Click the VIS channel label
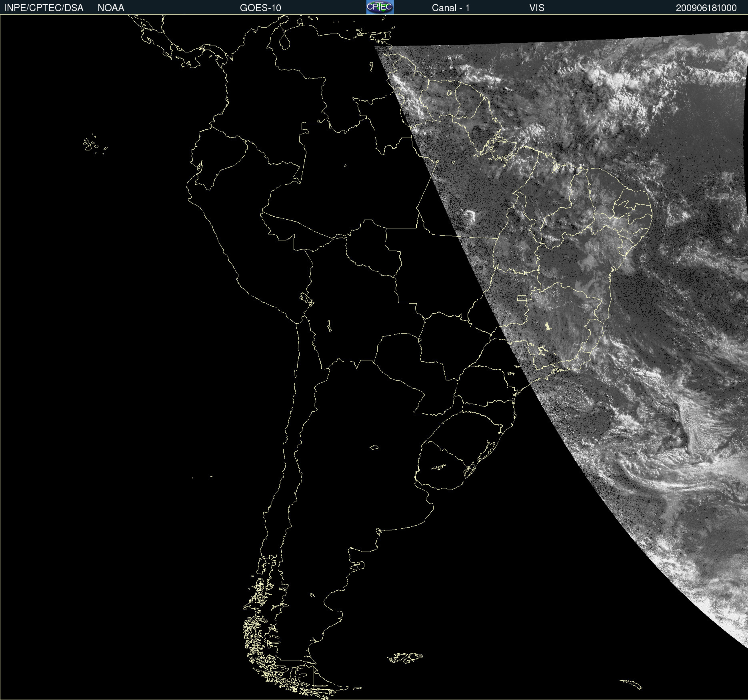The width and height of the screenshot is (748, 700). [x=537, y=8]
